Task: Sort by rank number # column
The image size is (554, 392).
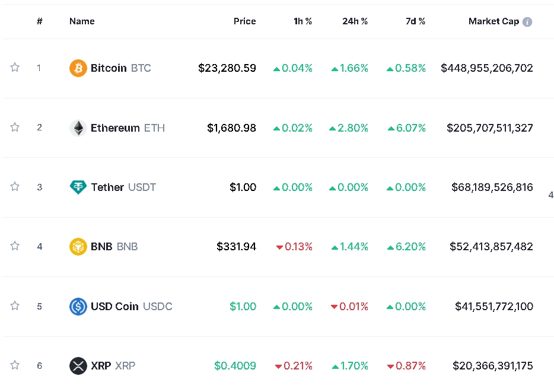Action: point(40,21)
